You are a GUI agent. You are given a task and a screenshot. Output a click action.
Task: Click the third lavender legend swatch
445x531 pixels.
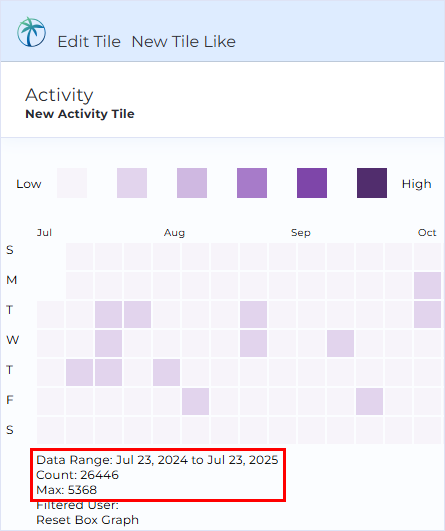192,183
